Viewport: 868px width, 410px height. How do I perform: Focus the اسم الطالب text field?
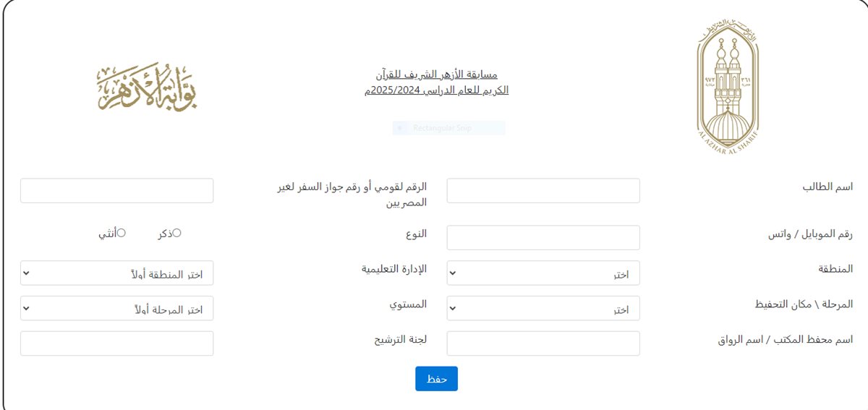(543, 191)
